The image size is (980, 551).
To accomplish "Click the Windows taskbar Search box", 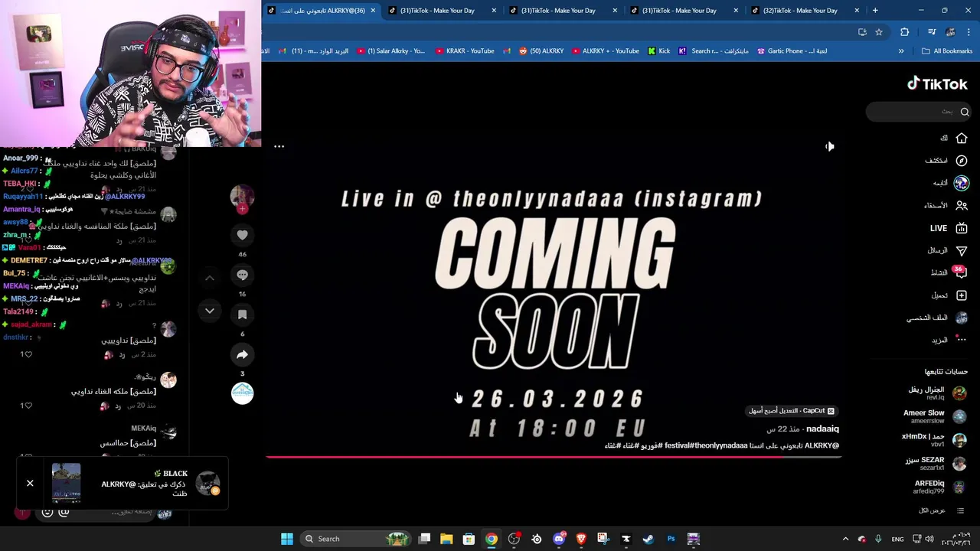I will [355, 539].
